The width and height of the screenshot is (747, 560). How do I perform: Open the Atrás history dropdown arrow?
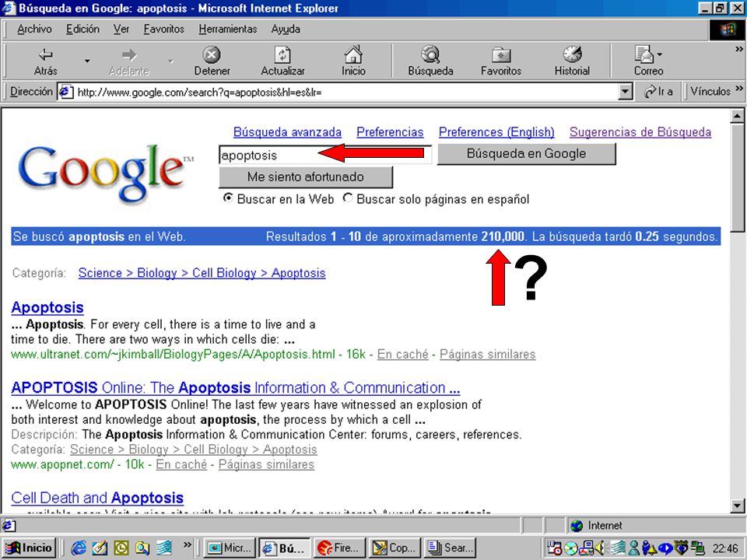click(x=86, y=61)
